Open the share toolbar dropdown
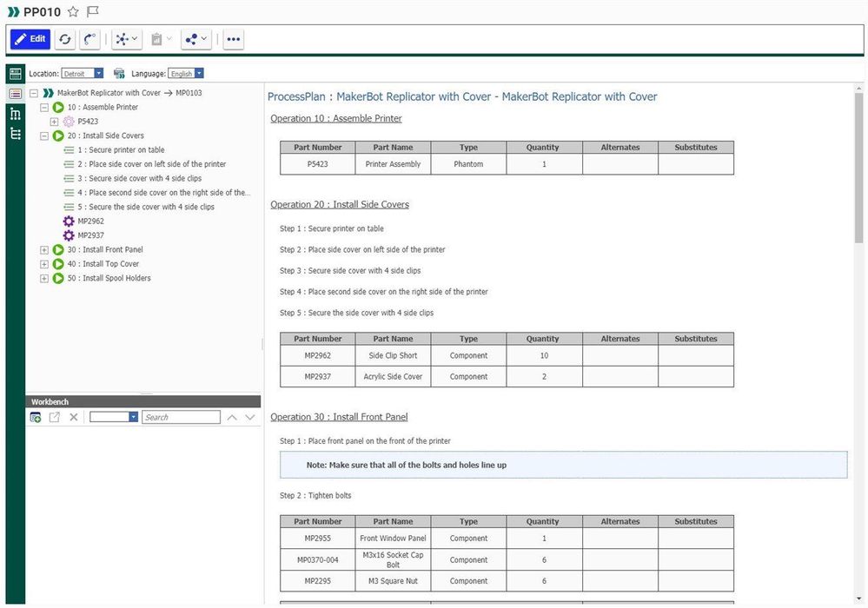The width and height of the screenshot is (868, 608). coord(196,39)
